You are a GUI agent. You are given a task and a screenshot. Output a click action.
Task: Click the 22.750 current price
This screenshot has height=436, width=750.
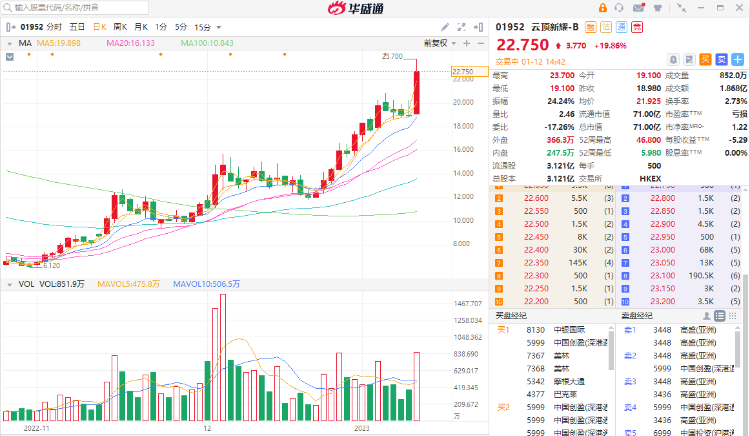click(522, 45)
